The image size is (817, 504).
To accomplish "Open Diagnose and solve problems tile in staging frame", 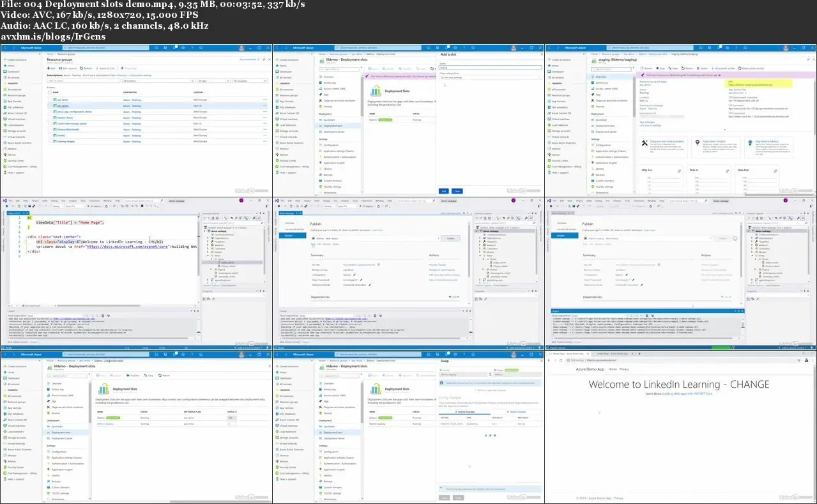I will [664, 148].
